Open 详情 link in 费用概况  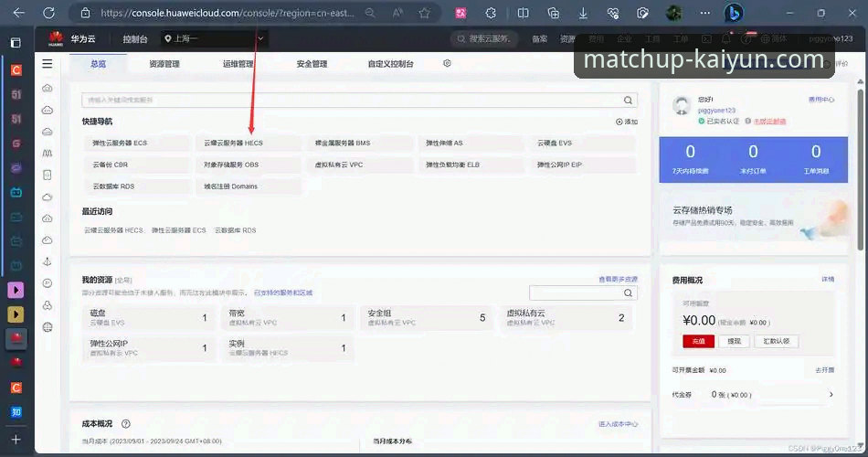coord(828,279)
